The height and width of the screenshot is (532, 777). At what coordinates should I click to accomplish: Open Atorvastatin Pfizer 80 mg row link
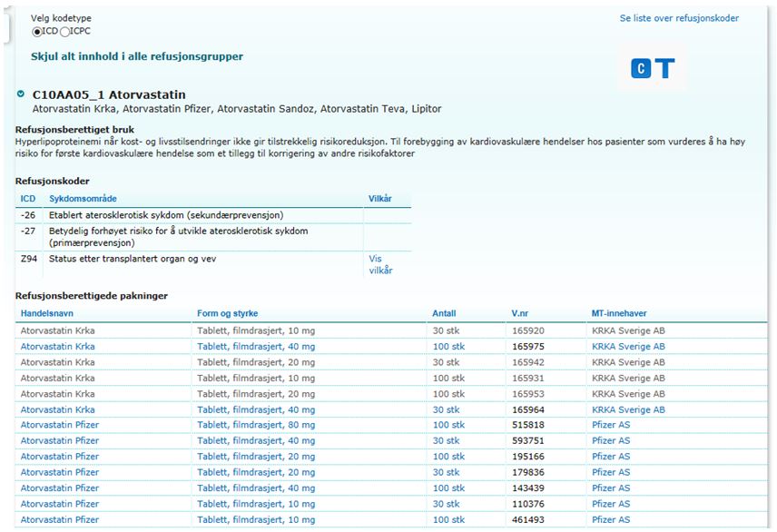[60, 425]
